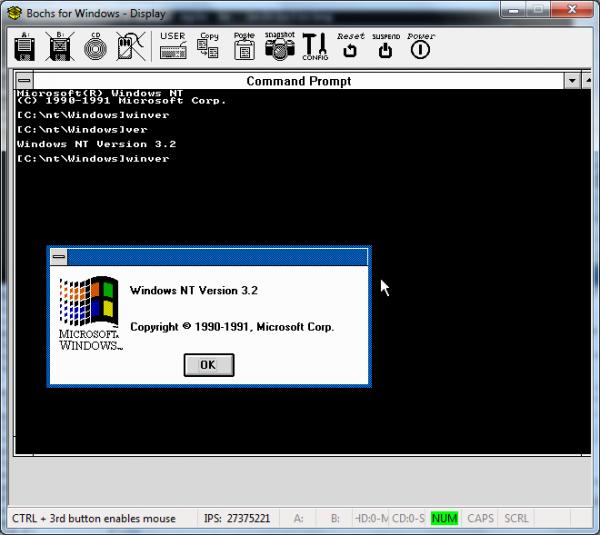The image size is (600, 535).
Task: Click the 'Microsoft(R) Windows NT' console header line
Action: point(100,93)
